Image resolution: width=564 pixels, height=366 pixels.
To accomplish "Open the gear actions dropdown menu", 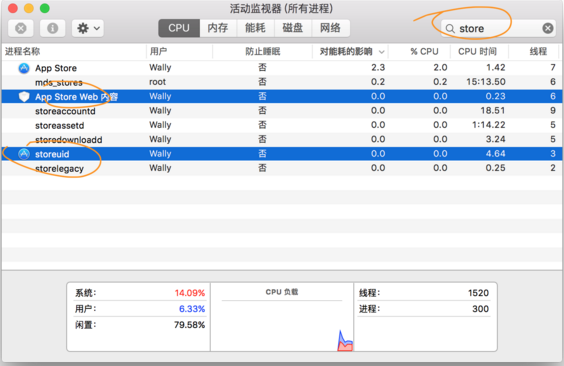I will [88, 28].
